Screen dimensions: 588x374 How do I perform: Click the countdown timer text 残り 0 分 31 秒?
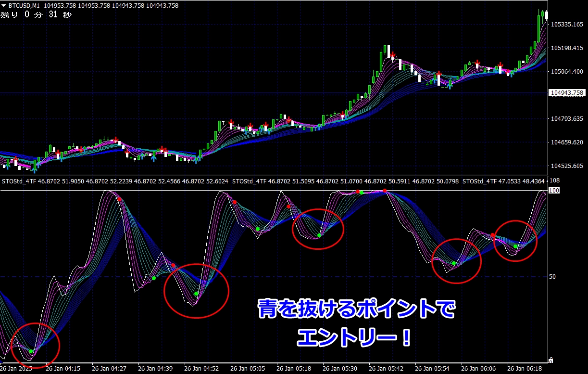tap(36, 15)
